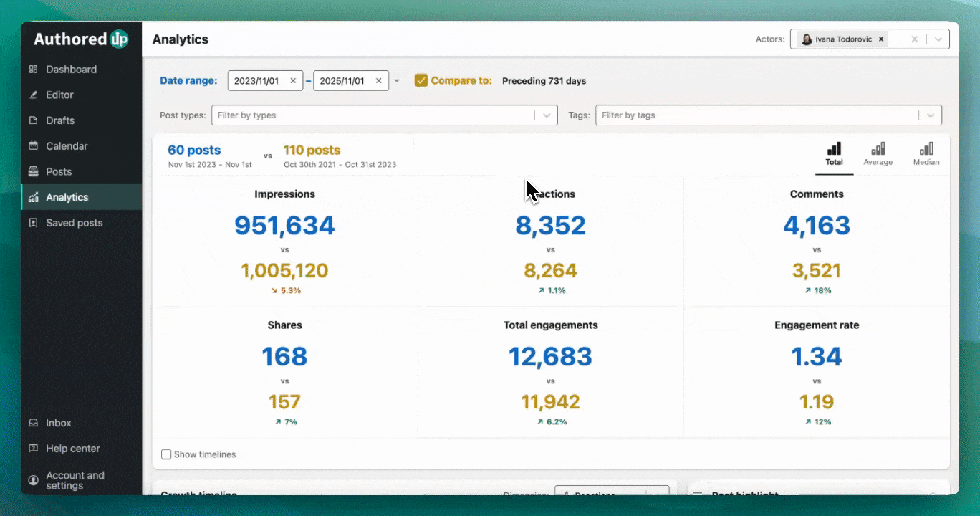Open the Inbox tray icon
The height and width of the screenshot is (516, 980).
(33, 423)
